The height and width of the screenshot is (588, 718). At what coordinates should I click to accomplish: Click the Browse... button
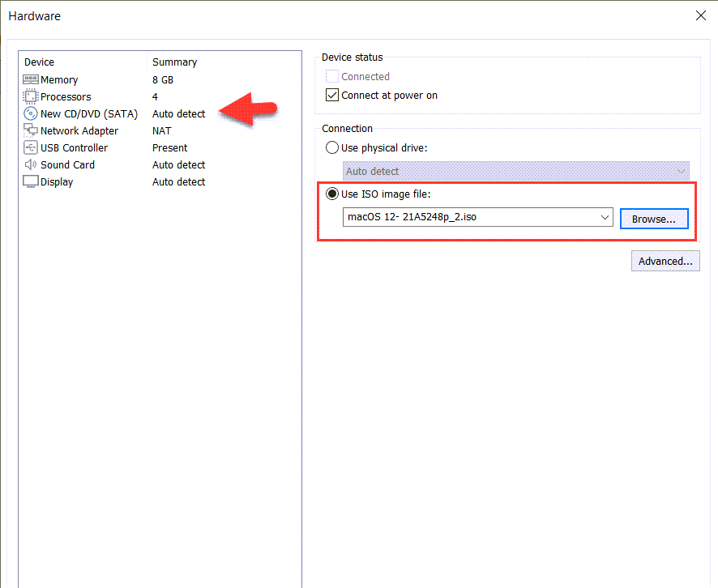tap(653, 219)
